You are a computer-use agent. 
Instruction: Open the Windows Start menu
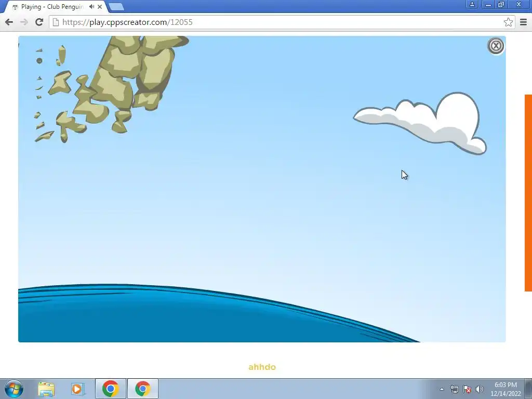[x=14, y=389]
